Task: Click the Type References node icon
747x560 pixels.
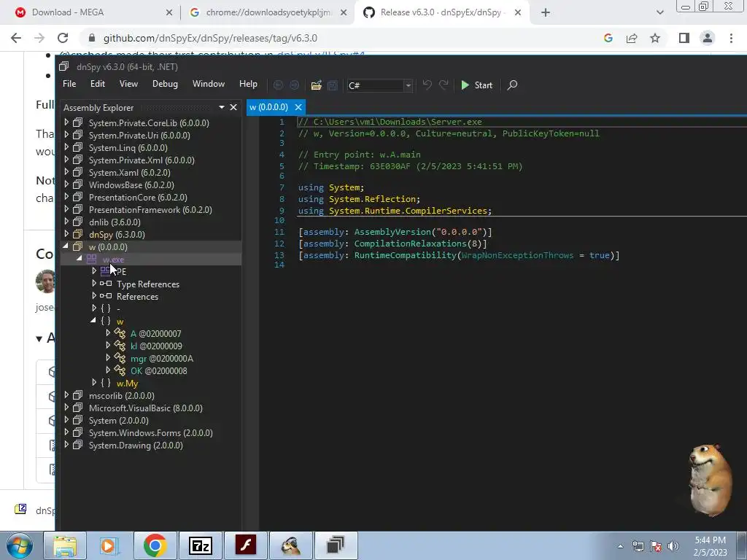Action: [x=106, y=284]
